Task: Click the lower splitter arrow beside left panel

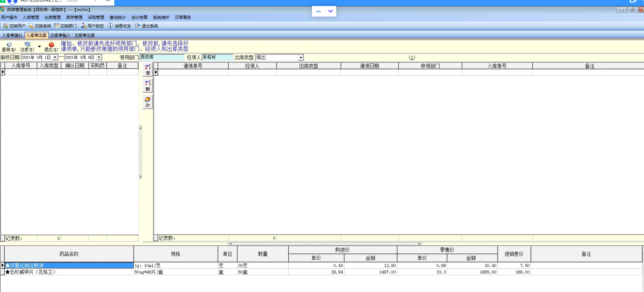Action: (x=140, y=176)
